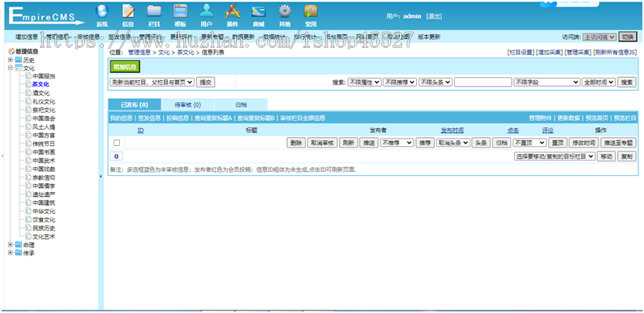Click the 命理 folder icon
644x313 pixels.
click(18, 245)
